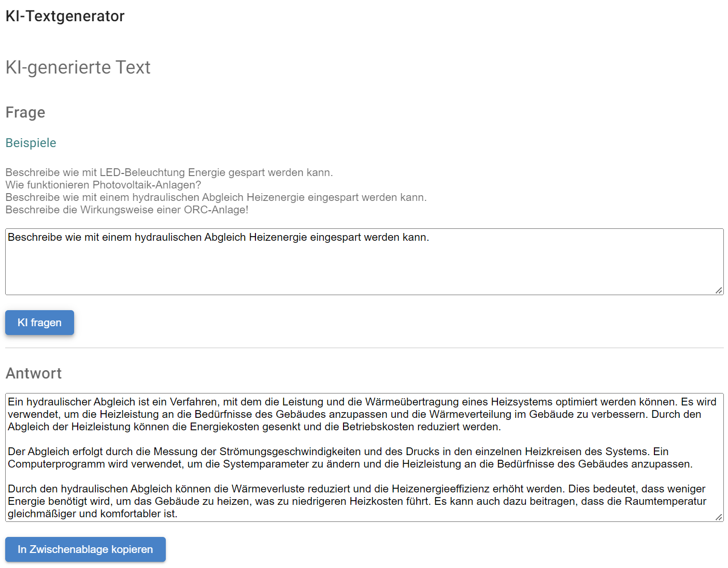This screenshot has height=568, width=728.
Task: Copy answer with In Zwischenablage kopieren button
Action: pos(85,549)
